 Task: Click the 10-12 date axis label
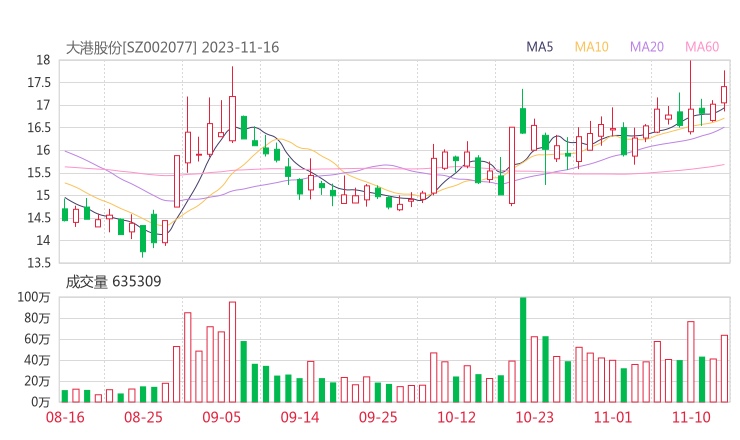click(x=456, y=417)
